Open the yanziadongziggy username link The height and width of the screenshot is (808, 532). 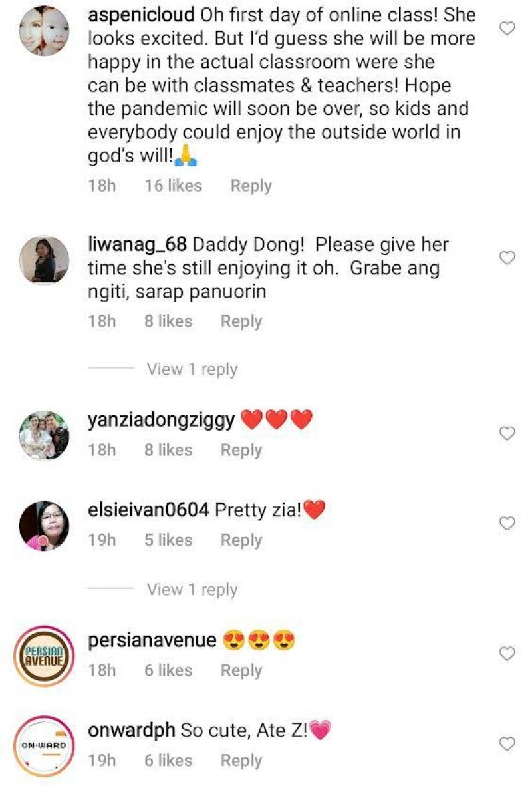click(161, 421)
